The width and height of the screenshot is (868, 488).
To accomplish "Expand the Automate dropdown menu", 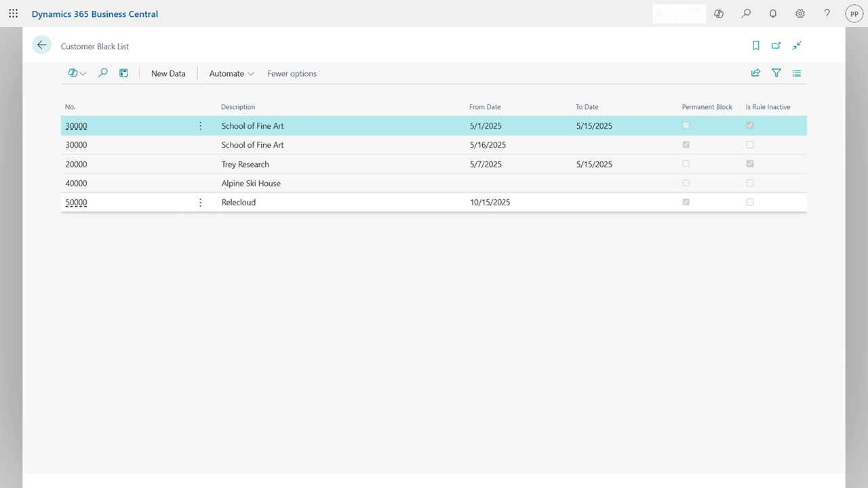I will (x=231, y=73).
